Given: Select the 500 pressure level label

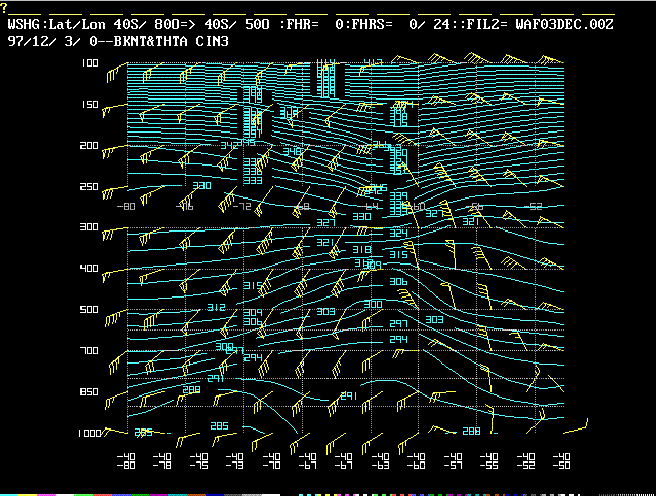Looking at the screenshot, I should click(89, 309).
